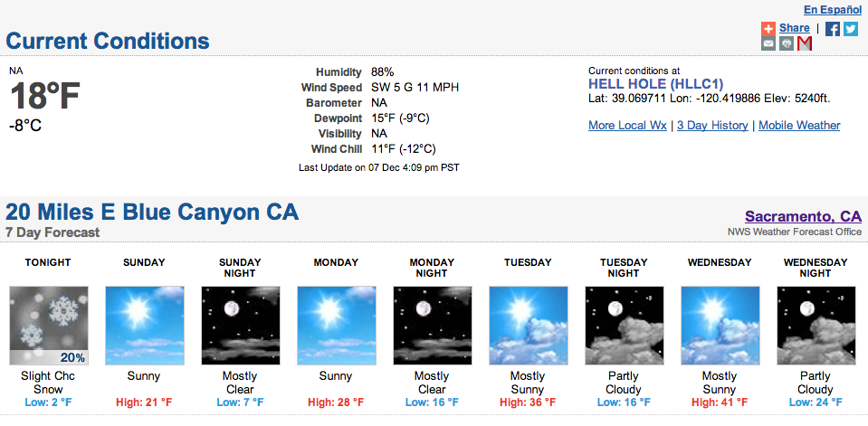This screenshot has width=868, height=426.
Task: Go to the Sacramento, CA forecast office
Action: click(803, 216)
